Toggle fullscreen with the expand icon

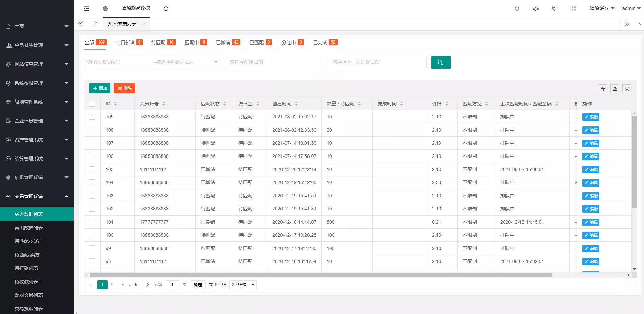pyautogui.click(x=573, y=8)
